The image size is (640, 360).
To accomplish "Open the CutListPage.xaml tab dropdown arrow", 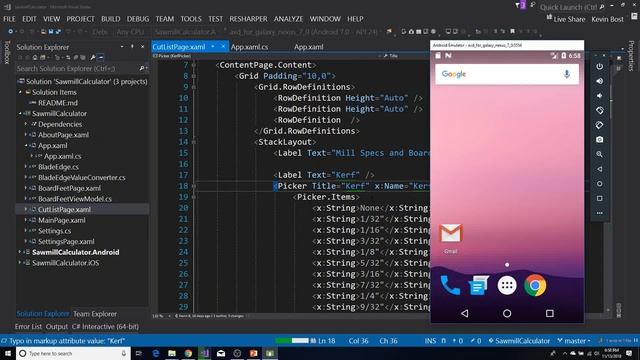I will [x=213, y=47].
